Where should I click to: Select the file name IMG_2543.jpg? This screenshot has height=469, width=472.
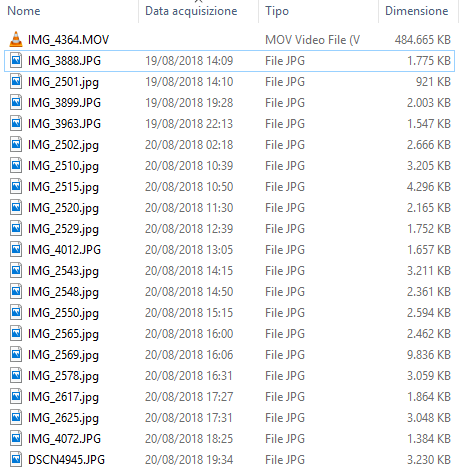click(x=63, y=271)
